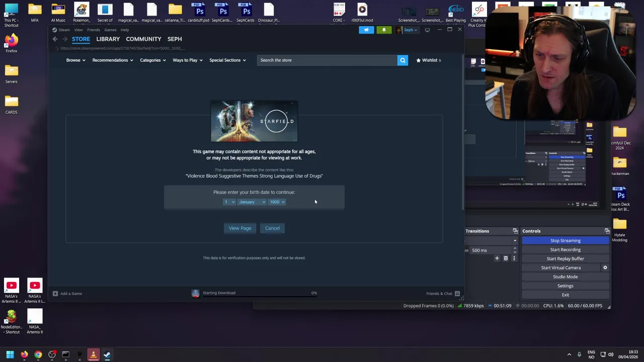Click Chrome in the taskbar

[38, 355]
